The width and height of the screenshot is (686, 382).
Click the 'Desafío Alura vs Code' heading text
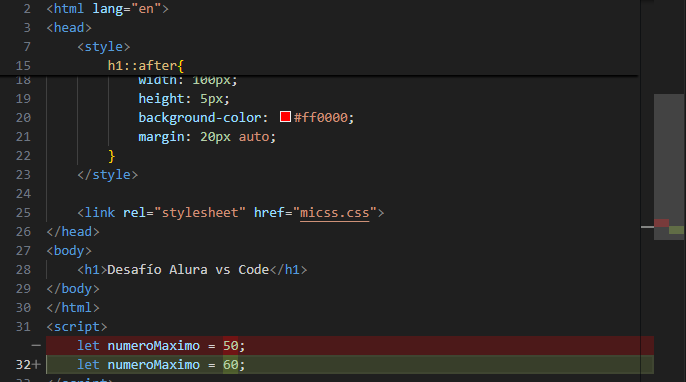coord(188,270)
